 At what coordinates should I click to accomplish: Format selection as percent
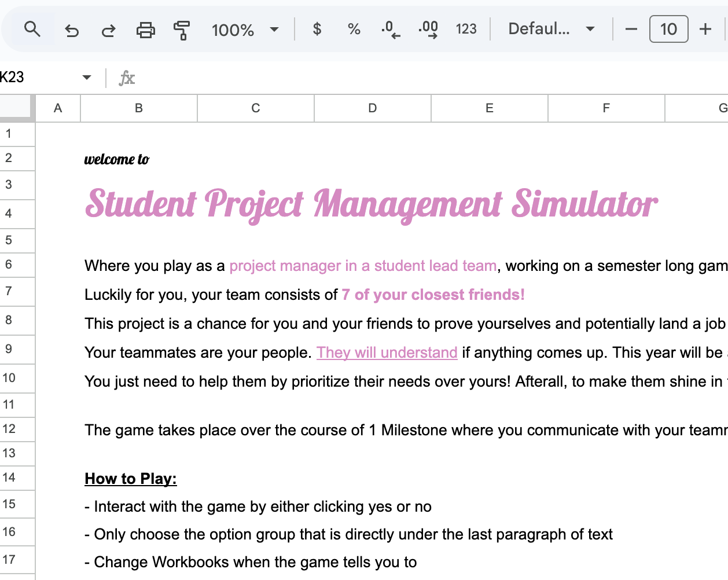coord(353,28)
